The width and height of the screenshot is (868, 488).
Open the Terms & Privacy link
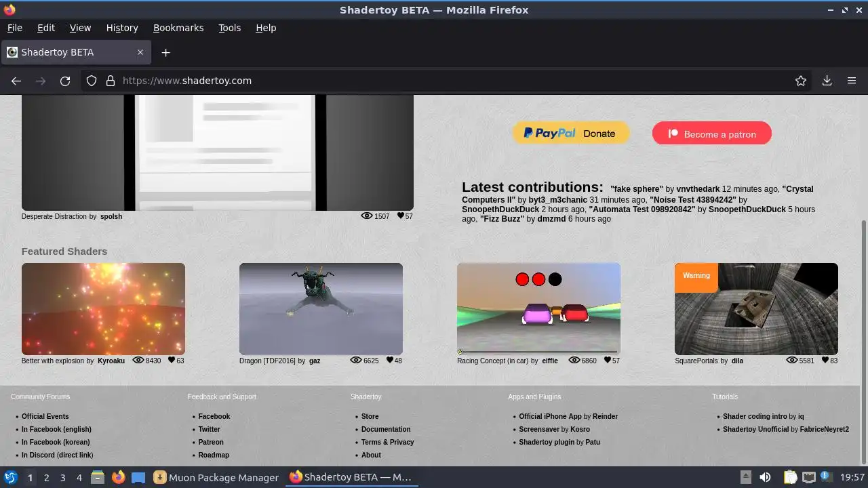coord(387,442)
